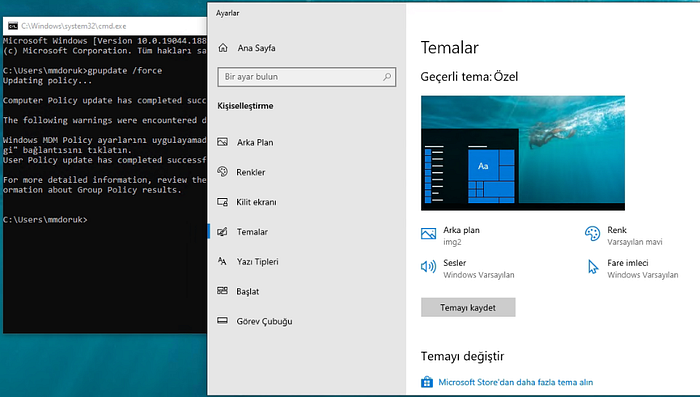
Task: Click the Microsoft Store bag icon
Action: coord(427,382)
